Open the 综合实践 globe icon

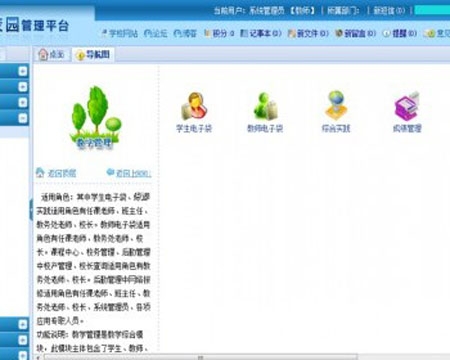(336, 105)
